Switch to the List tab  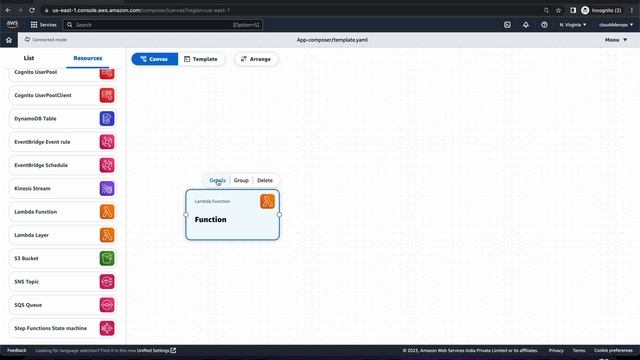pos(29,58)
